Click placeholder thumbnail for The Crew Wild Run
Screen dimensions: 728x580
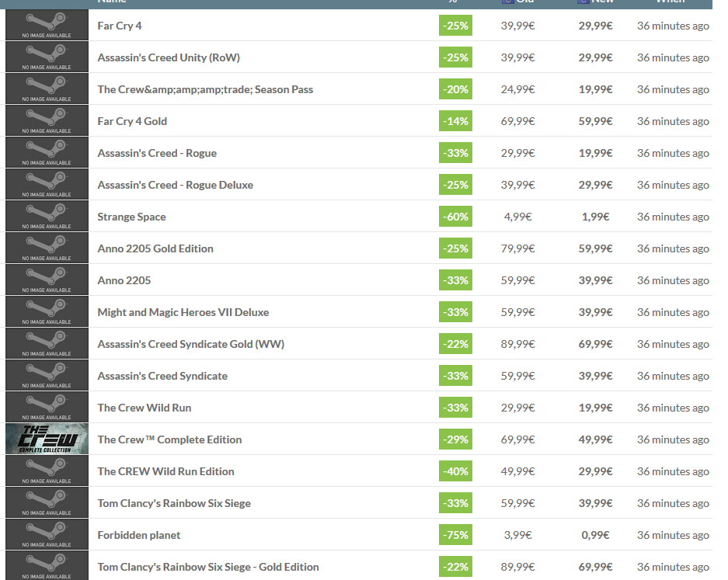(x=47, y=407)
